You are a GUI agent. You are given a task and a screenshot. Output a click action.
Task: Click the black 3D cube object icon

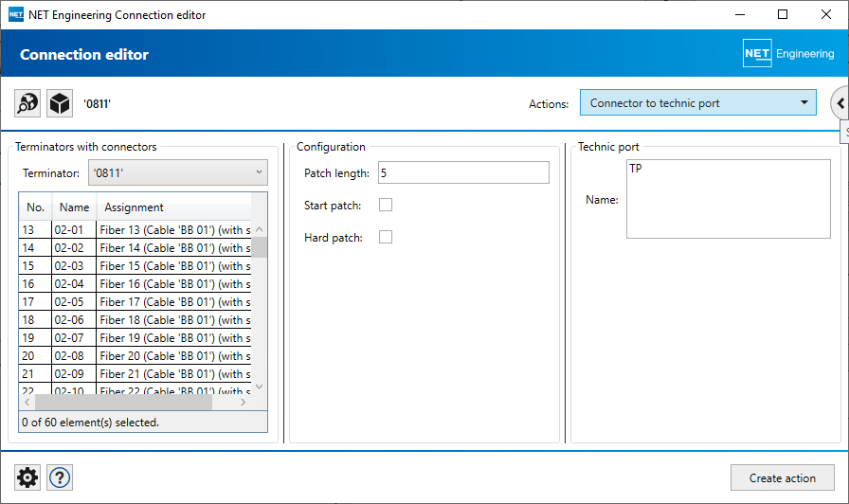click(60, 103)
